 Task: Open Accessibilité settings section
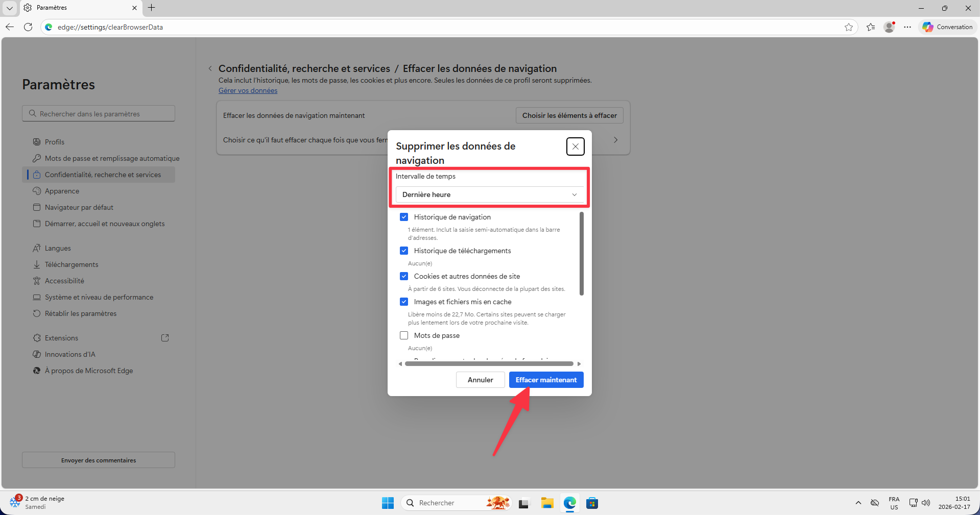99,281
